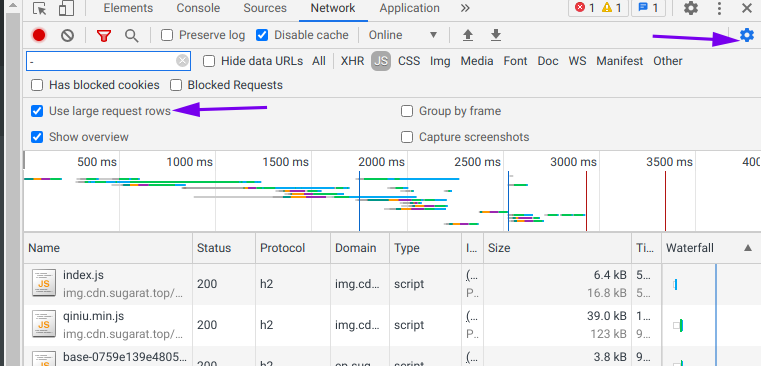761x366 pixels.
Task: Filter requests by Media
Action: click(477, 61)
